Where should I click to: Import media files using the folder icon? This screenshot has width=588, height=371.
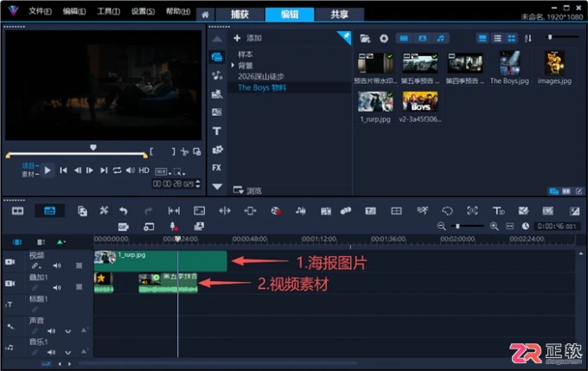pyautogui.click(x=365, y=38)
